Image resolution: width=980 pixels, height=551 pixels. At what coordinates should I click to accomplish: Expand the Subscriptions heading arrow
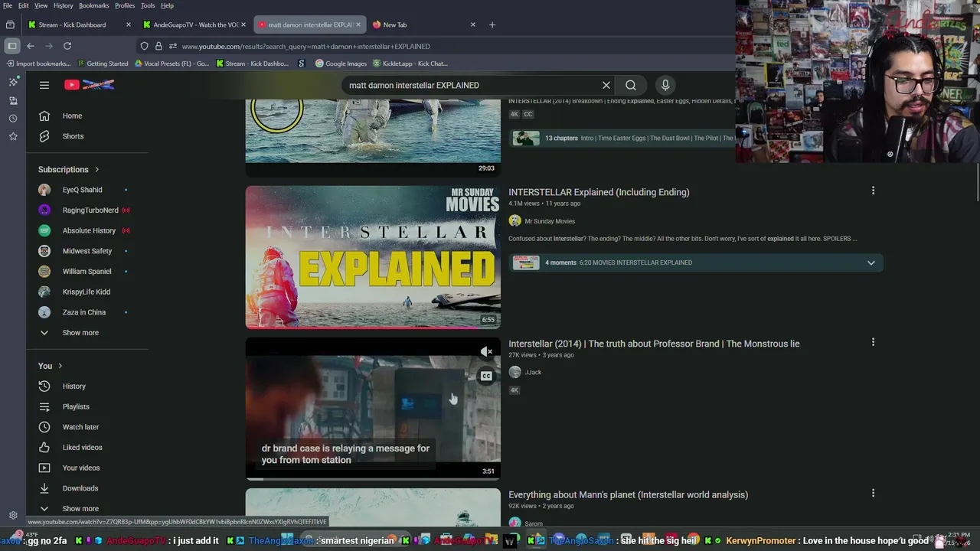[x=96, y=170]
